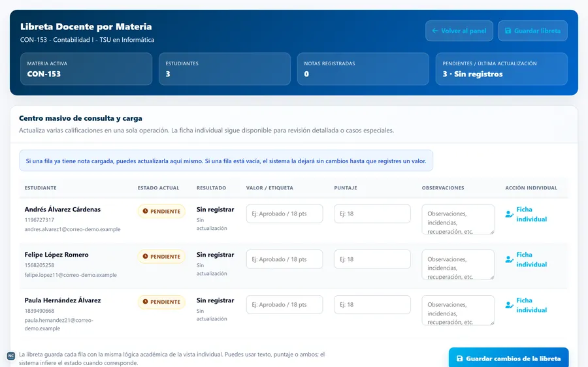Click the Observaciones textarea for Paula Hernández

coord(458,310)
